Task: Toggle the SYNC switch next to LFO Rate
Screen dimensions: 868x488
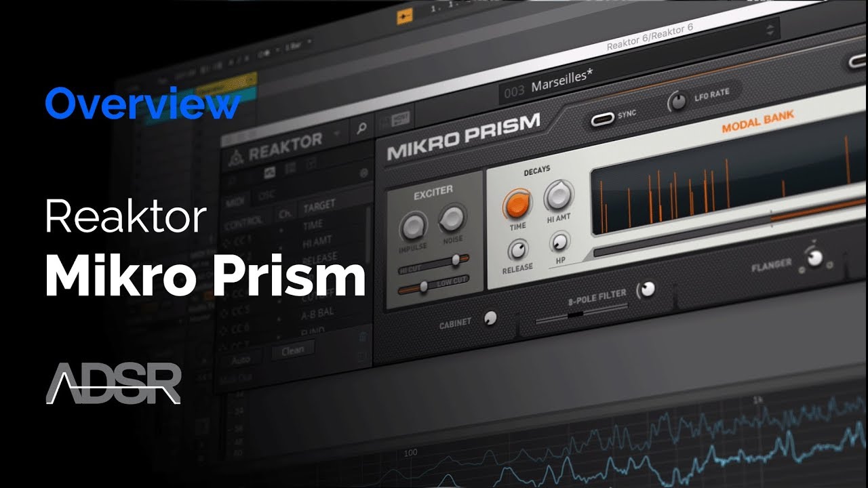Action: coord(601,119)
